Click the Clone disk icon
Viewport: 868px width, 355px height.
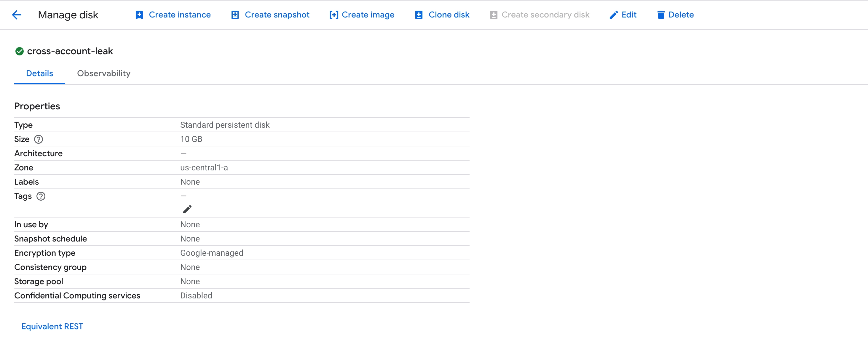pyautogui.click(x=419, y=15)
